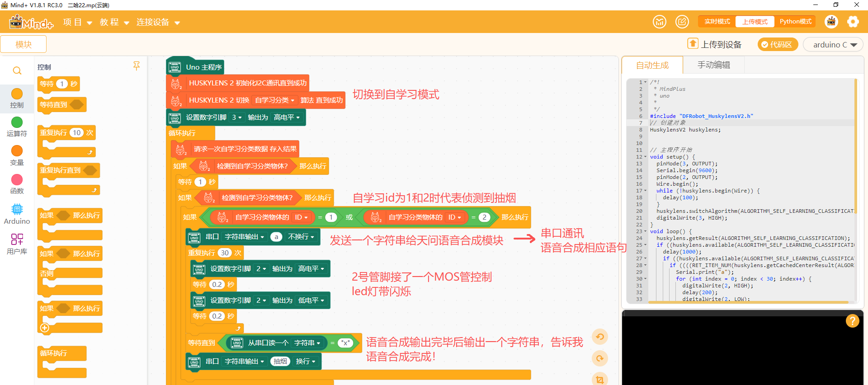
Task: Open the 连接设备 menu
Action: point(158,22)
